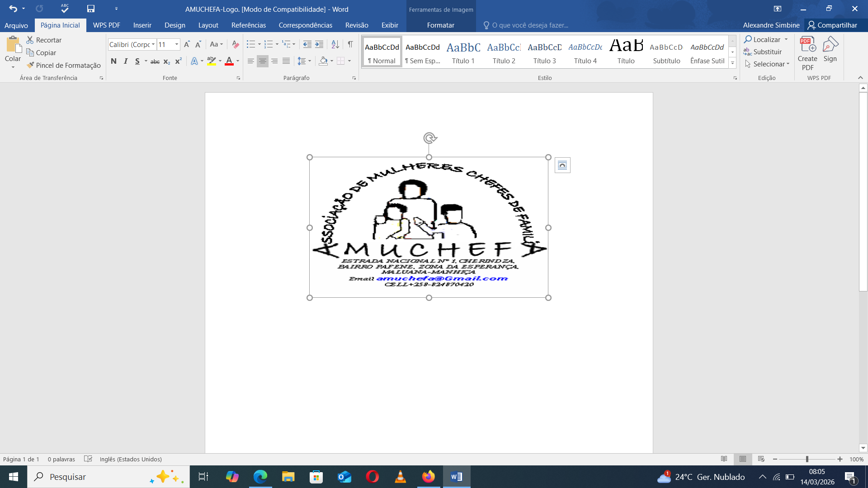Toggle Bold formatting (N button)
The height and width of the screenshot is (488, 868).
click(113, 61)
